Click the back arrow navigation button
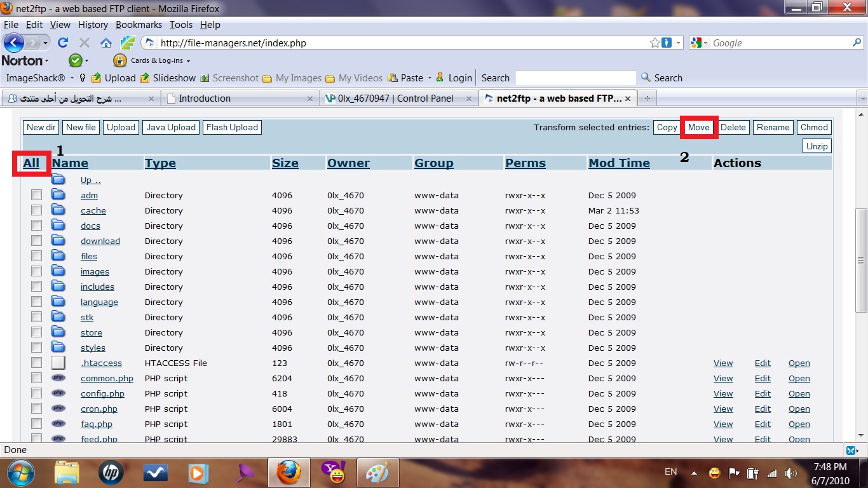Image resolution: width=868 pixels, height=488 pixels. pyautogui.click(x=14, y=43)
